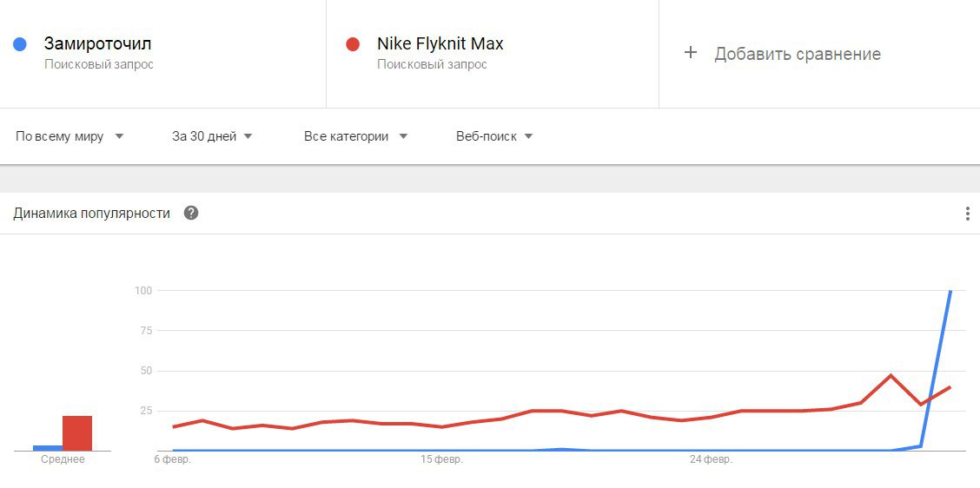Click red dot next to Nike Flyknit Max
This screenshot has height=488, width=980.
point(353,44)
